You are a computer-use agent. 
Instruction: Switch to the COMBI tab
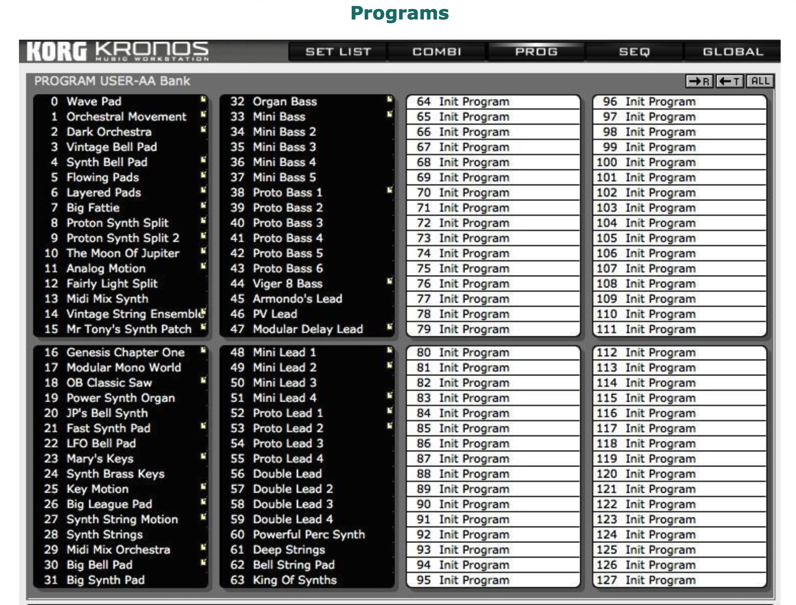tap(437, 52)
